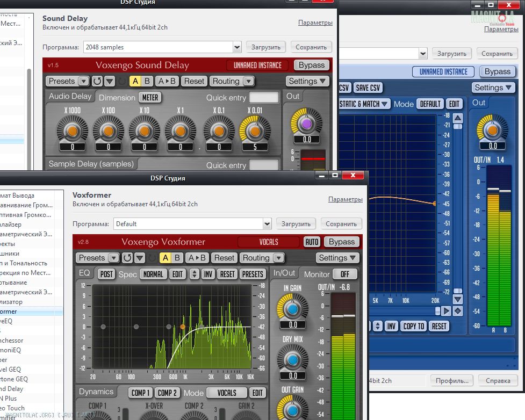Click Загрузить in Voxformer window
The height and width of the screenshot is (420, 525).
click(x=296, y=224)
